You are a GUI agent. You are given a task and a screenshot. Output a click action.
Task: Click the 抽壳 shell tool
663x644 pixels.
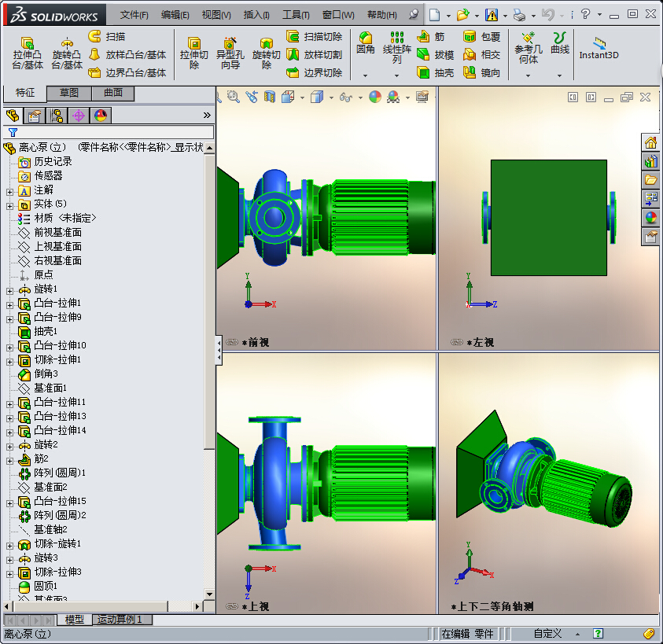coord(435,72)
